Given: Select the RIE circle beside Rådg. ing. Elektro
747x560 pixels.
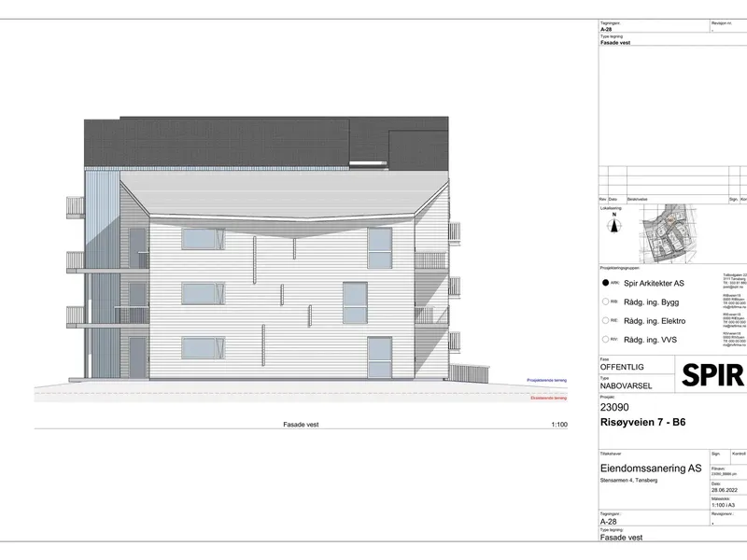Looking at the screenshot, I should click(x=605, y=320).
